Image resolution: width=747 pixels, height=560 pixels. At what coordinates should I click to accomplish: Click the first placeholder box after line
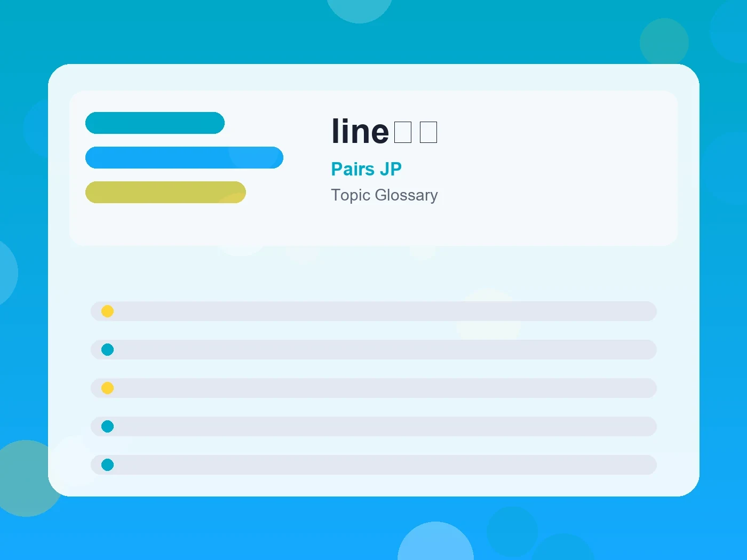tap(403, 132)
